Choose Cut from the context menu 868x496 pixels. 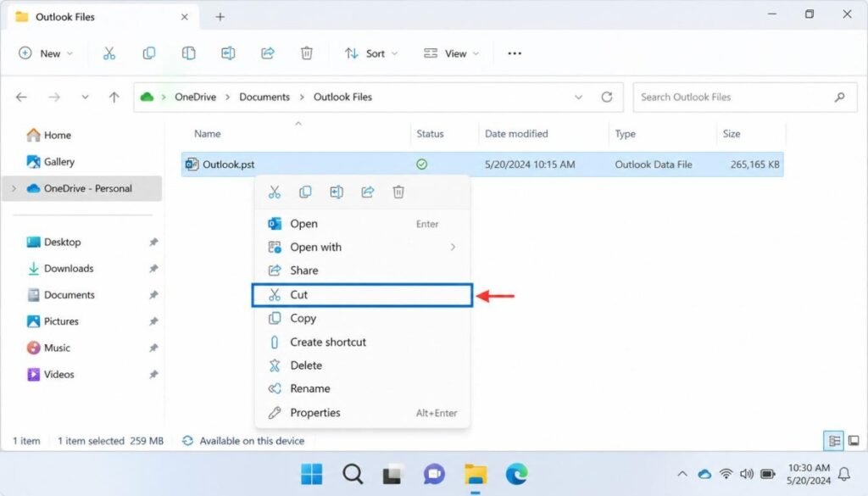point(362,294)
